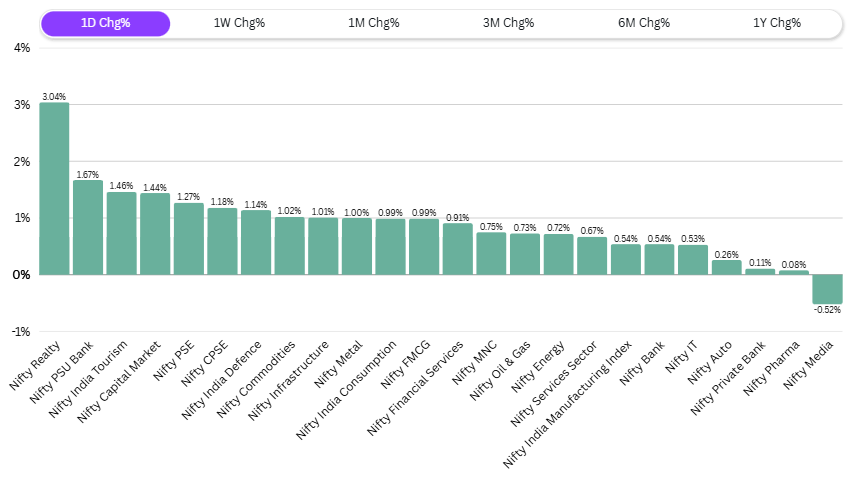The image size is (863, 482).
Task: Click the -0.52% value label
Action: click(x=827, y=310)
